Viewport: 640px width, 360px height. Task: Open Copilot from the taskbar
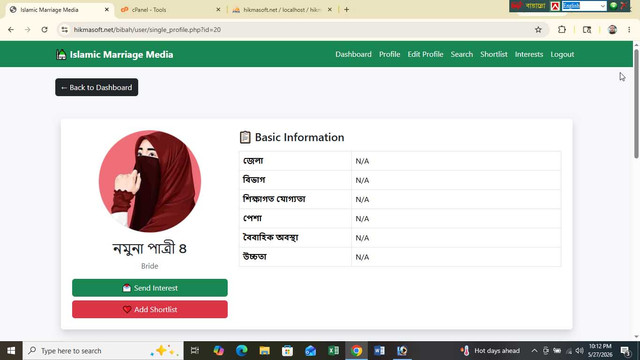218,351
